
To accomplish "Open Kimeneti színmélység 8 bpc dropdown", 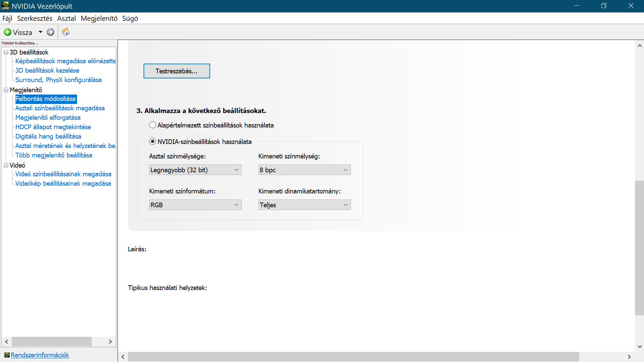I will (305, 170).
